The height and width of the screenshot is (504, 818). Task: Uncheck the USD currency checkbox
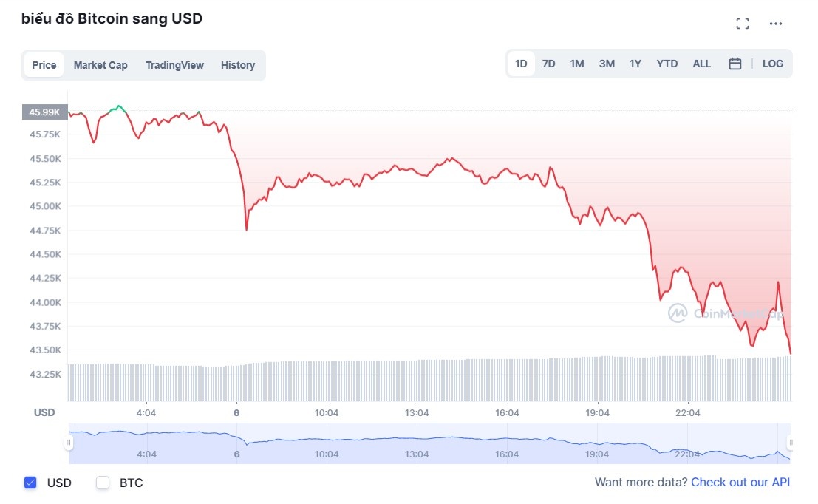(x=30, y=483)
